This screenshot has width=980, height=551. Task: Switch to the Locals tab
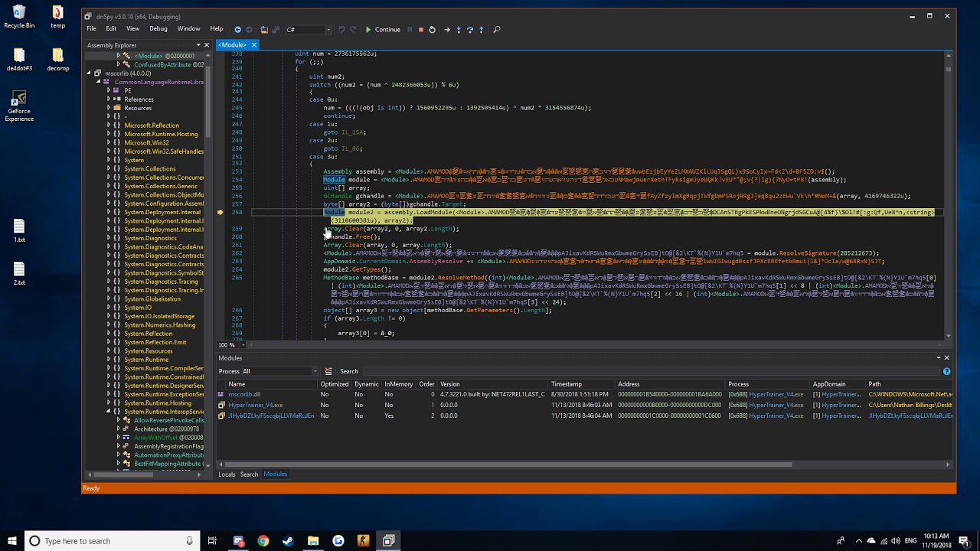[x=227, y=474]
